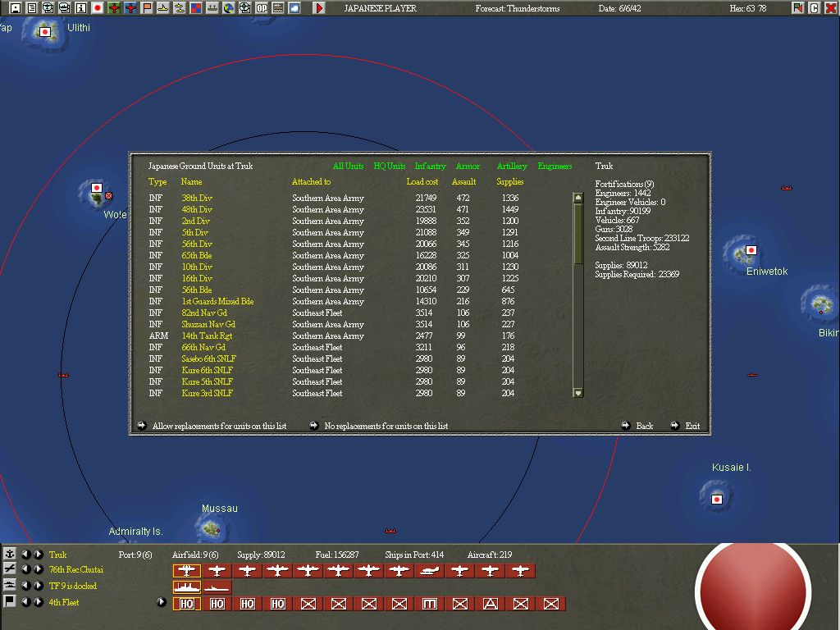This screenshot has width=840, height=630.
Task: Sort by Load cost column header
Action: (x=422, y=181)
